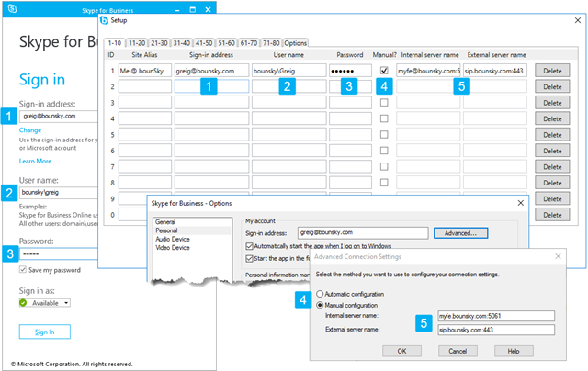
Task: Select the 1-10 tab
Action: tap(114, 43)
